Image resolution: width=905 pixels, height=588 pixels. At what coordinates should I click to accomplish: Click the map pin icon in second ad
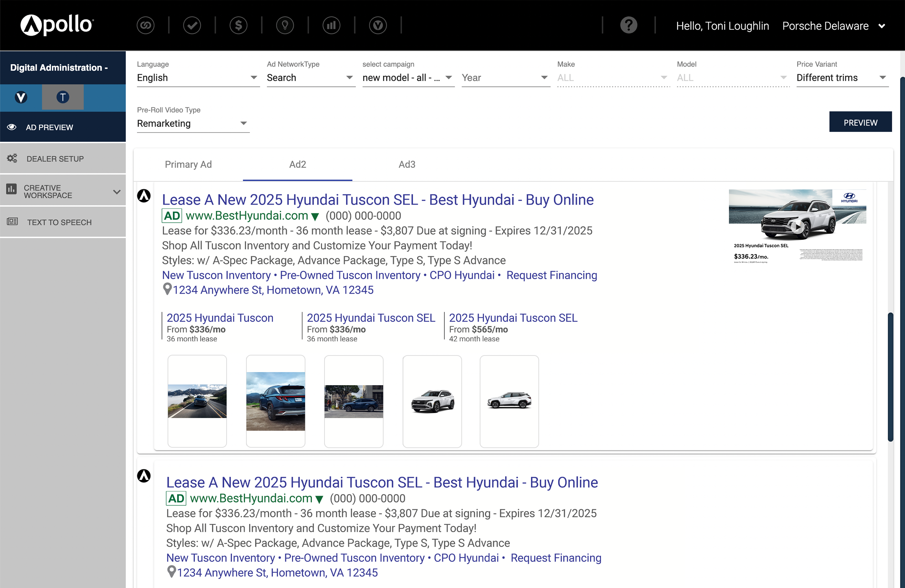click(x=171, y=572)
